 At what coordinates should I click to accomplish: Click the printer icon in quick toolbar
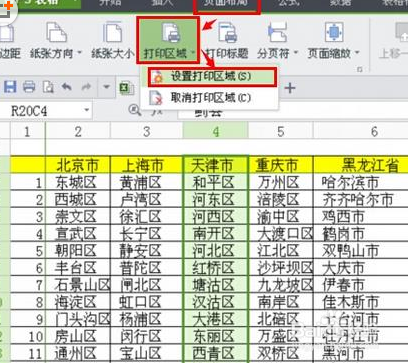(29, 87)
